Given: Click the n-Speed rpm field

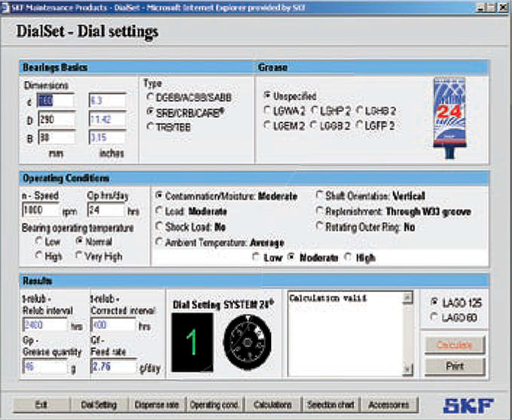Looking at the screenshot, I should point(41,210).
